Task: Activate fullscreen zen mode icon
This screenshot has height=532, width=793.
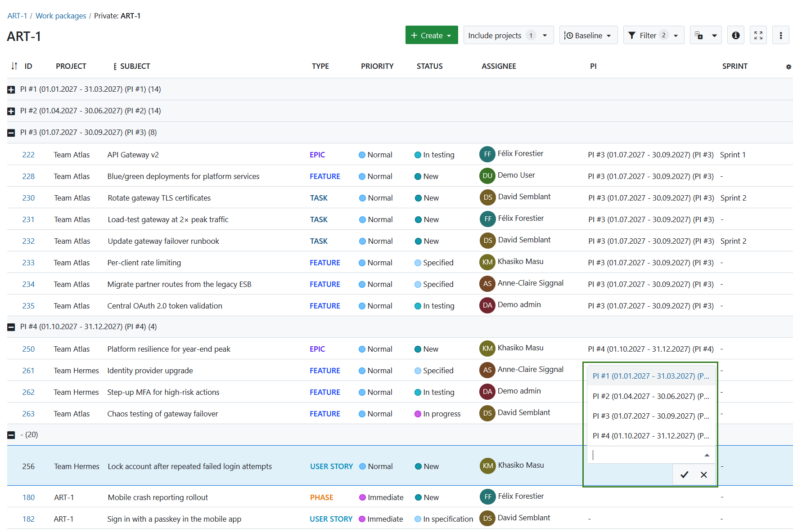Action: click(x=758, y=35)
